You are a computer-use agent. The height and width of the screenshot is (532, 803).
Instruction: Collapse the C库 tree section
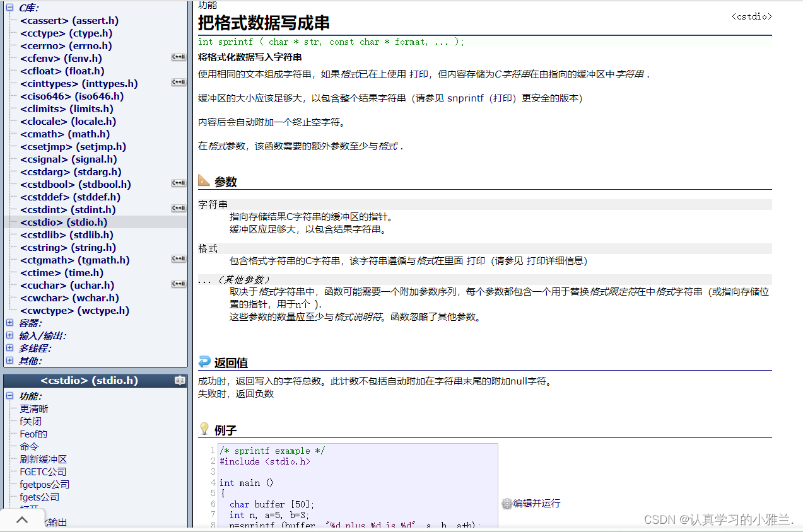[x=9, y=8]
